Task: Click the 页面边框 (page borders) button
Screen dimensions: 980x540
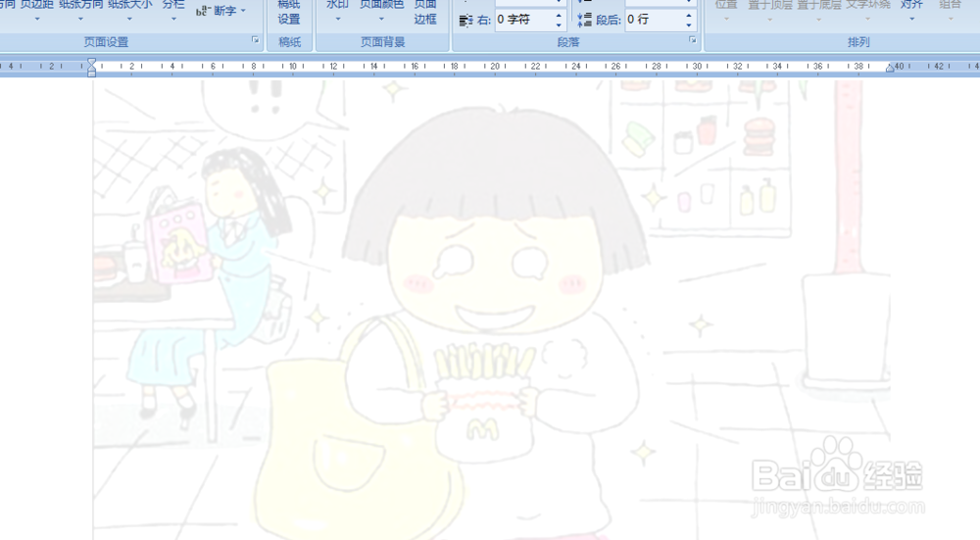Action: pyautogui.click(x=425, y=13)
